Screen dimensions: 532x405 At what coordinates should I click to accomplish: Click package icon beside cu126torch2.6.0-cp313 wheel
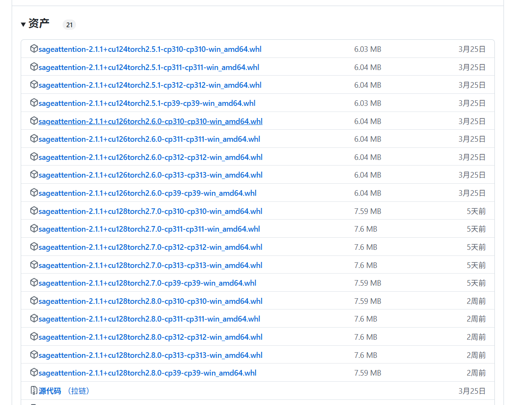coord(34,175)
